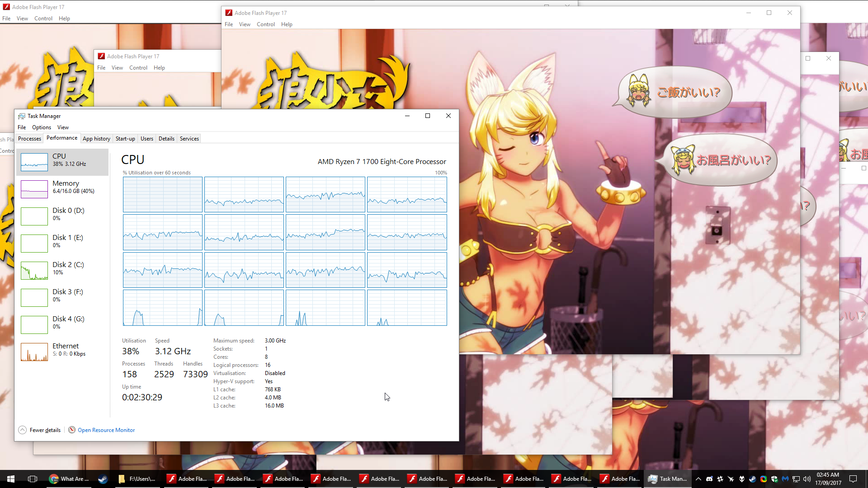Switch to the Users tab
Viewport: 868px width, 488px height.
147,139
